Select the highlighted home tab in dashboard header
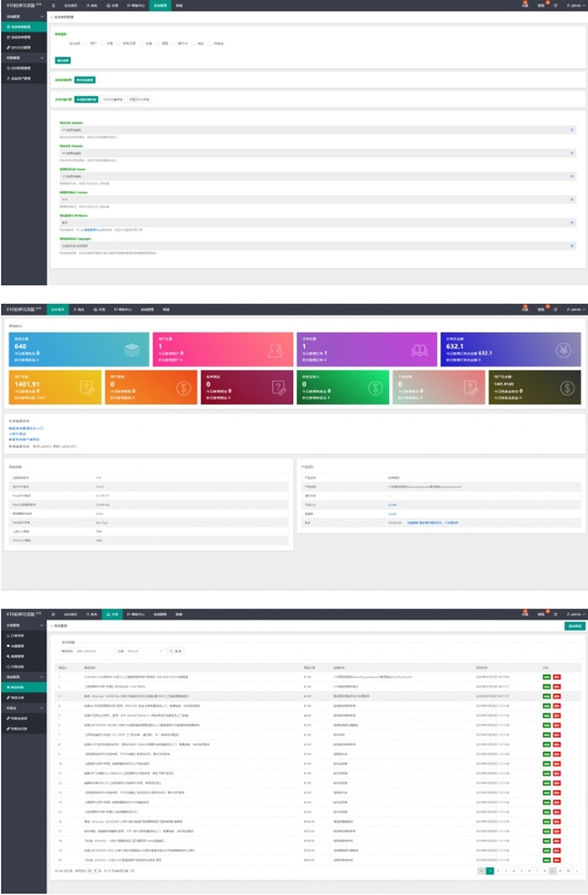This screenshot has height=895, width=588. (58, 309)
